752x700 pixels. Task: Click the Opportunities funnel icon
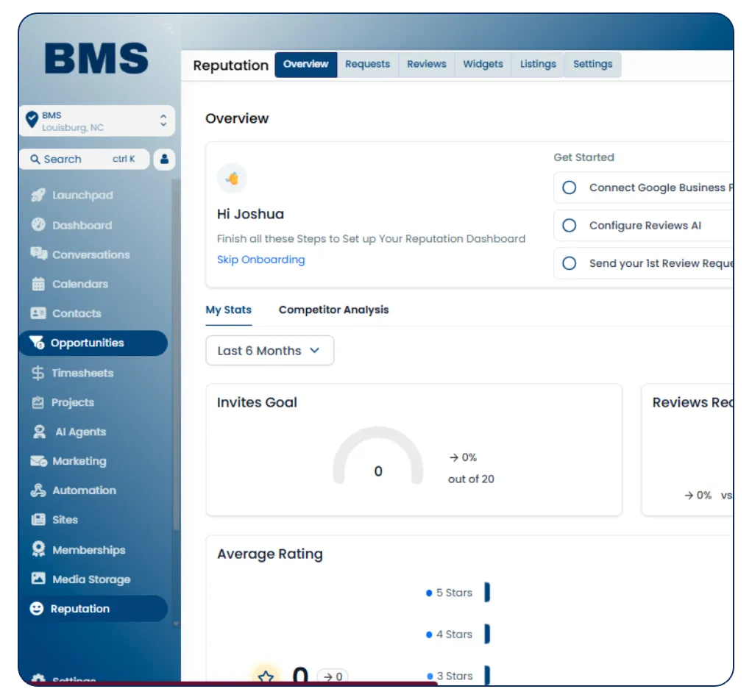(x=37, y=343)
